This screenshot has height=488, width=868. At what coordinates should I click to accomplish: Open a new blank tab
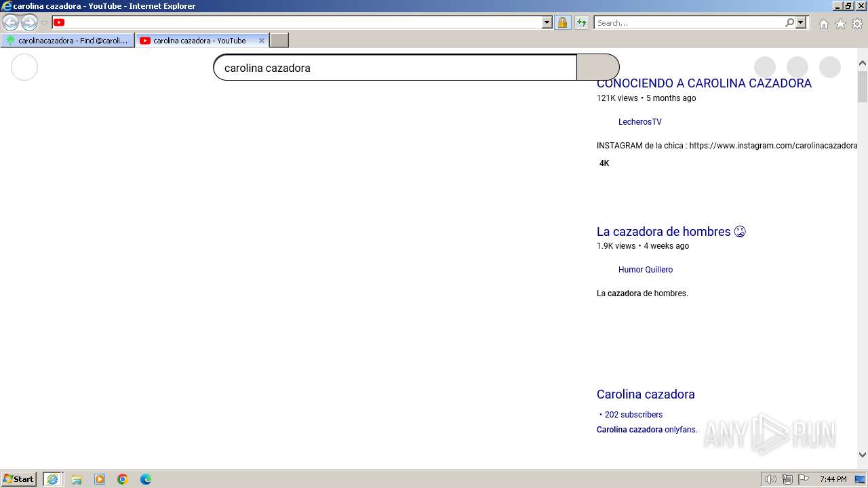(x=279, y=41)
